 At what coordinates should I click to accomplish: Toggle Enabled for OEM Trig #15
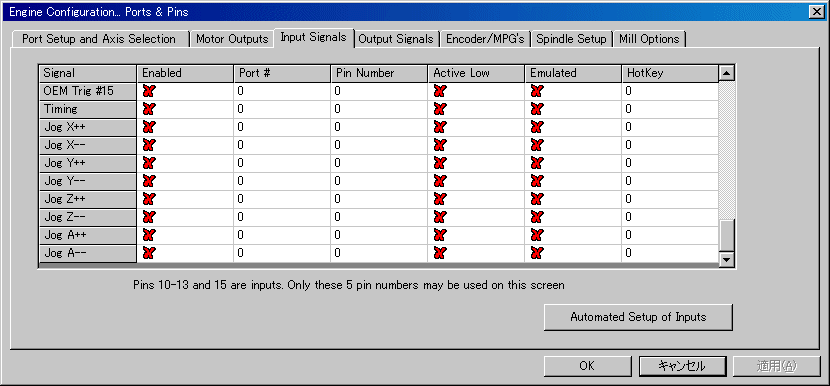pyautogui.click(x=149, y=91)
